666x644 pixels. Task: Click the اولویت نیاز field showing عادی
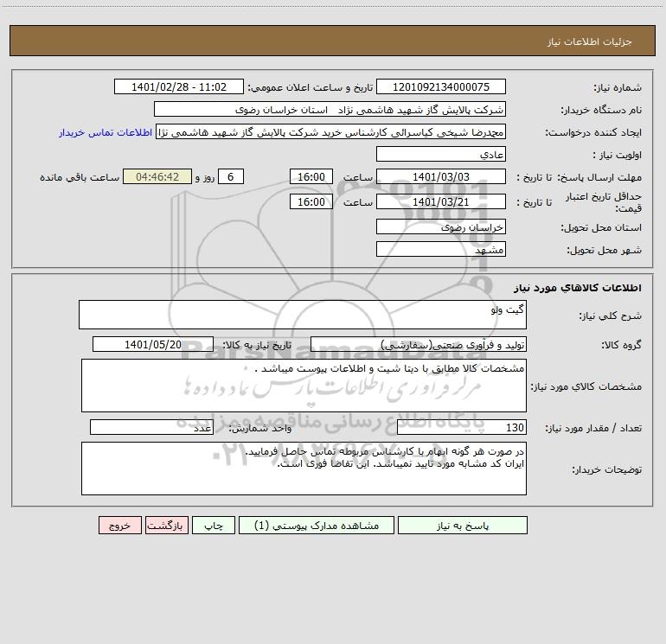[441, 154]
